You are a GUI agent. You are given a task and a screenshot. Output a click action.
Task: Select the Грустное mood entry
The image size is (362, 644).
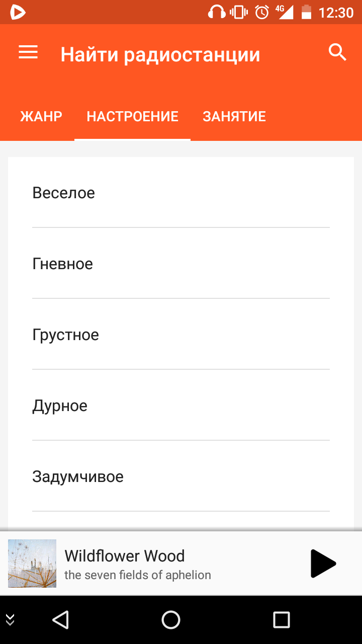click(x=181, y=335)
